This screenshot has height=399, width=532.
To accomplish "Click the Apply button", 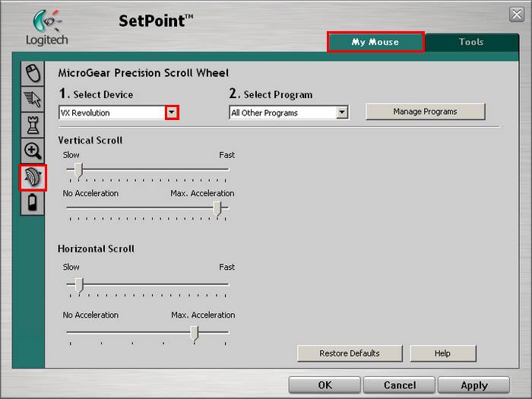I will click(x=474, y=385).
